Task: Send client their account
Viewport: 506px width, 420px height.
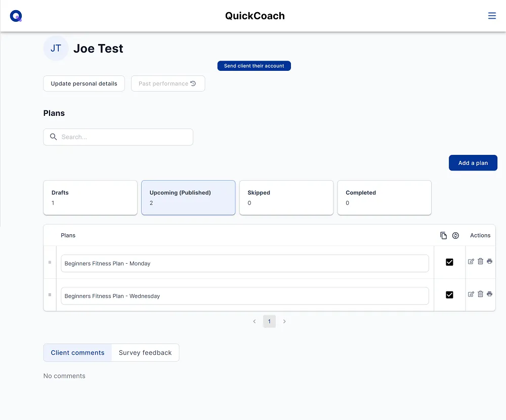Action: tap(254, 66)
